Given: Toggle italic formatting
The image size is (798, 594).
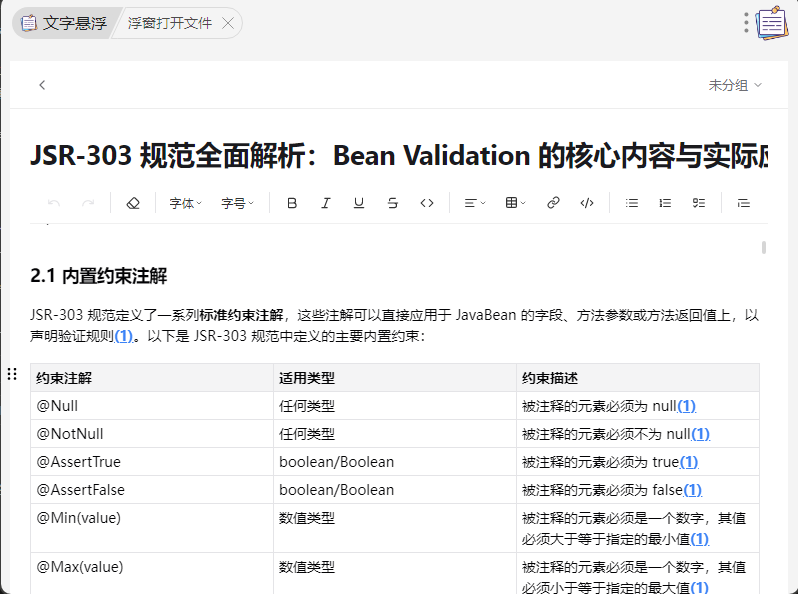Looking at the screenshot, I should coord(326,203).
